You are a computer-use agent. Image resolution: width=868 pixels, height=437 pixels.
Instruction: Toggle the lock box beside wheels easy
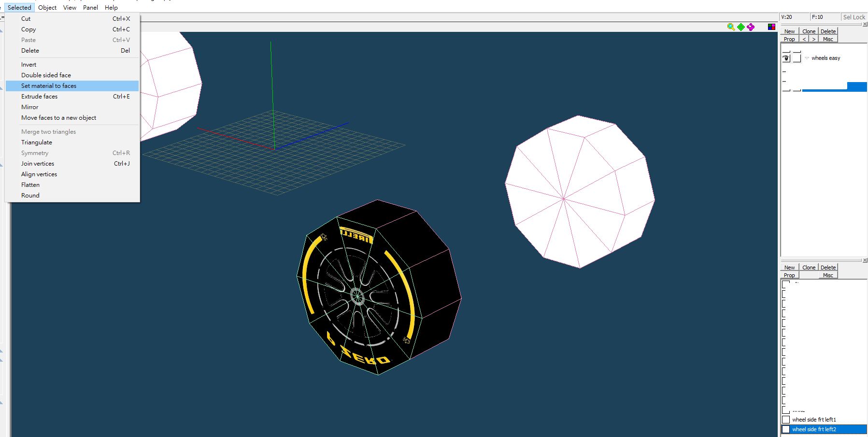click(x=797, y=58)
